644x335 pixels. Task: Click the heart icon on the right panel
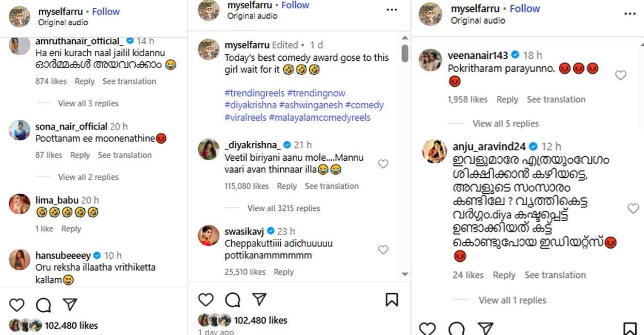[427, 328]
